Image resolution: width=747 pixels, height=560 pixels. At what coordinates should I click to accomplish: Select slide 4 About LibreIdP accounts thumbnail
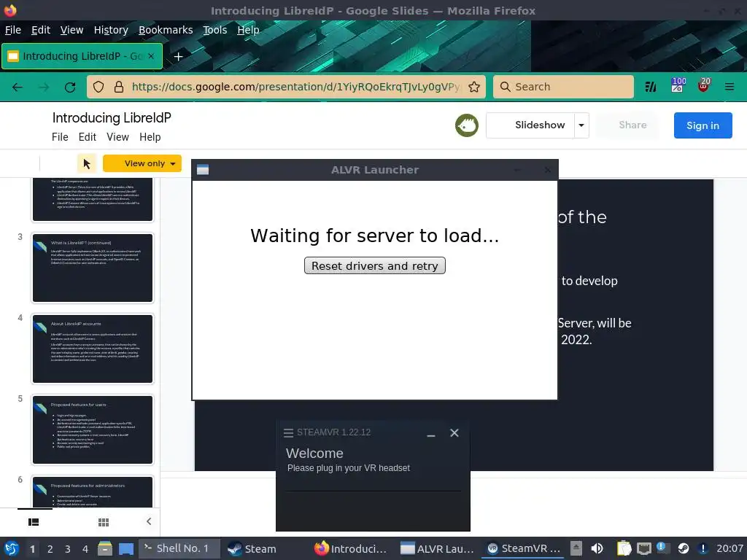click(x=93, y=349)
